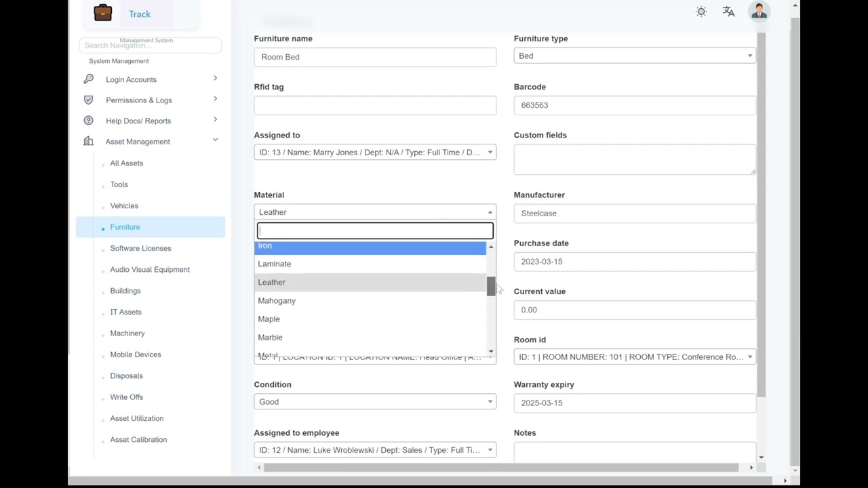Viewport: 868px width, 488px height.
Task: Open the language translate icon
Action: [729, 12]
